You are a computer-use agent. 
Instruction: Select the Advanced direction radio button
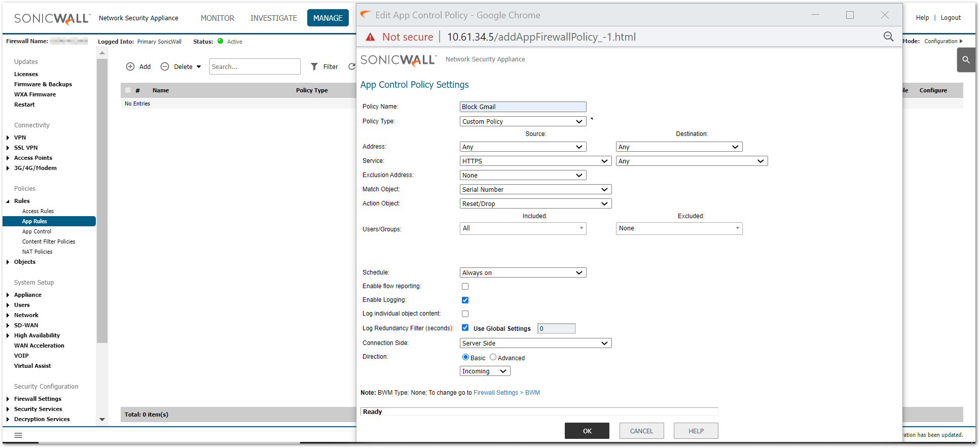tap(493, 357)
